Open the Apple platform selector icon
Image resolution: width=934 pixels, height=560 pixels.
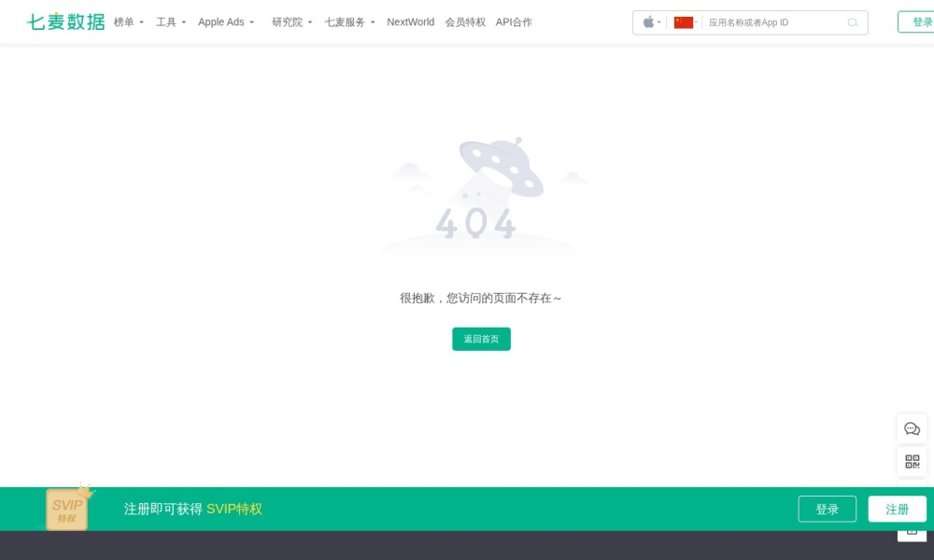(649, 22)
